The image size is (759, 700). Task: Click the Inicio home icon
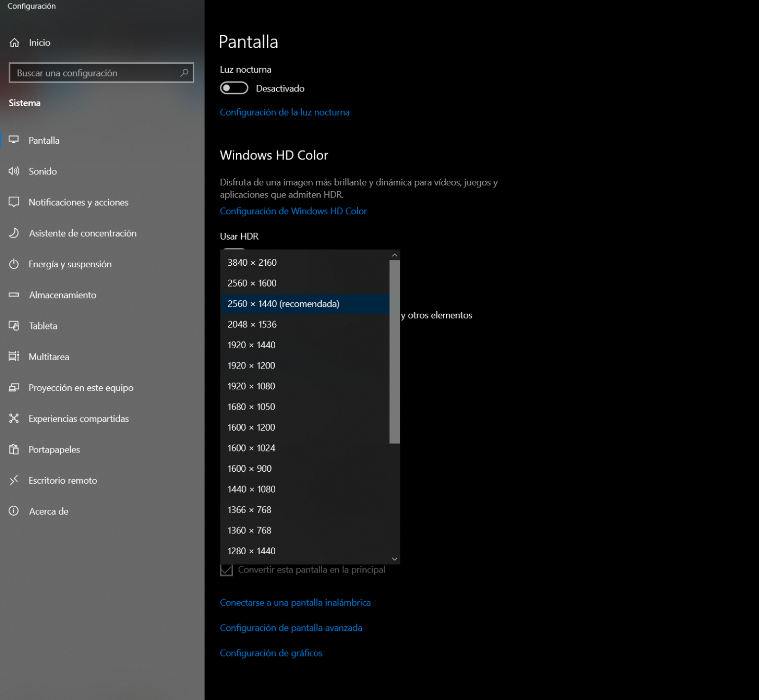(14, 42)
